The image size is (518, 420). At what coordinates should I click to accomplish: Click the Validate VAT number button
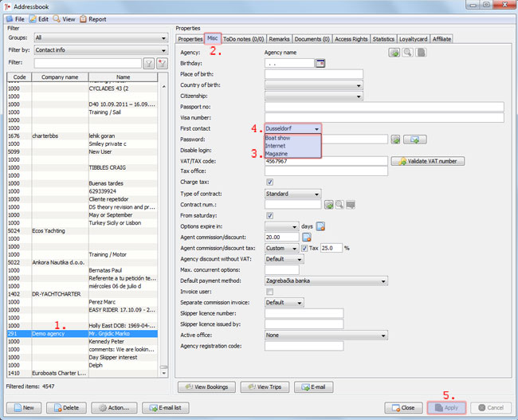tap(428, 161)
